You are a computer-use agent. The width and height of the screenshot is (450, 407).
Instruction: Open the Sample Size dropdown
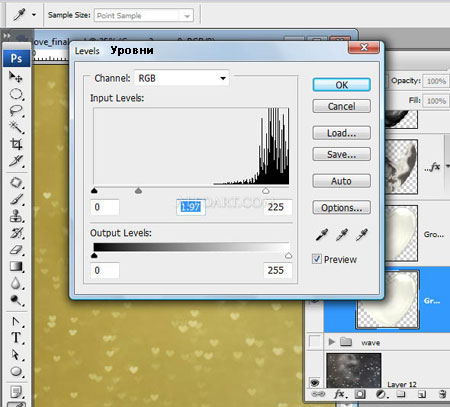tap(144, 15)
